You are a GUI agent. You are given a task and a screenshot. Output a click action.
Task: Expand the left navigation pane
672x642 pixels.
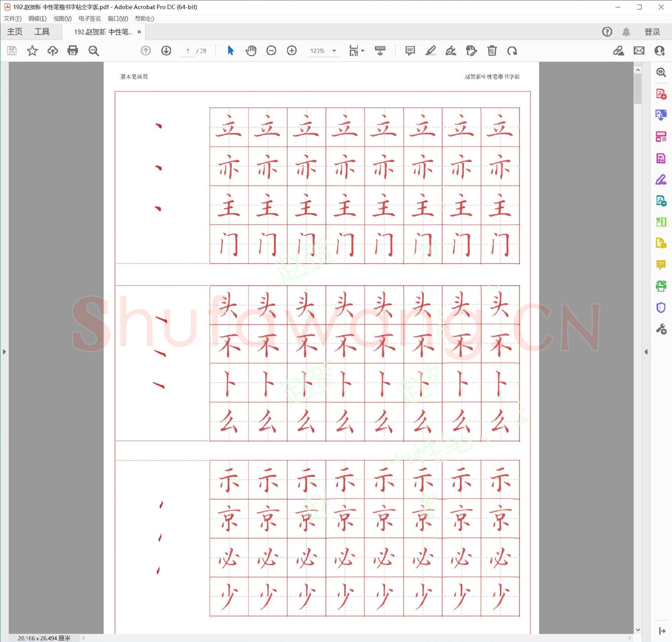tap(4, 352)
